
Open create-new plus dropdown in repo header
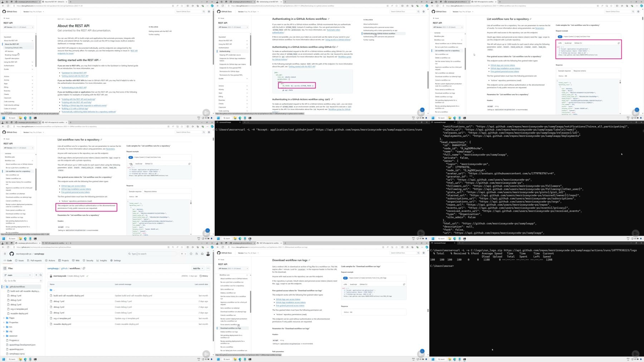183,254
